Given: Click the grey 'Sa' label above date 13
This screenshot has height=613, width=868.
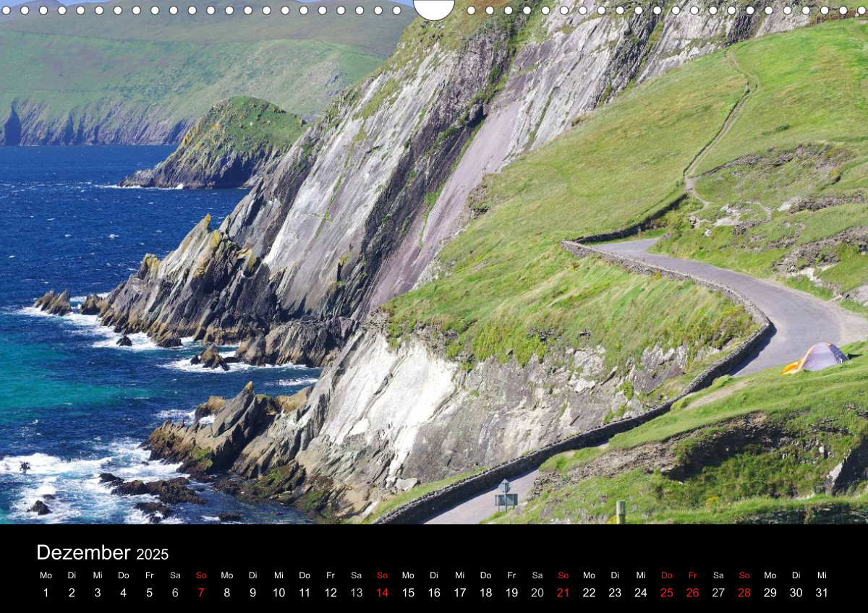Looking at the screenshot, I should pos(357,575).
